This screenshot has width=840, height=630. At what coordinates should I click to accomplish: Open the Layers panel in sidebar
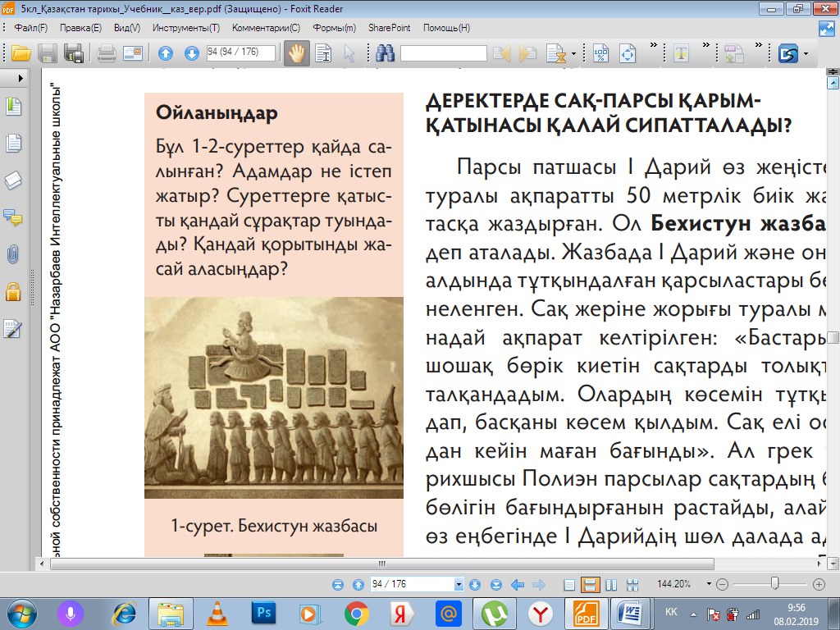(x=13, y=180)
